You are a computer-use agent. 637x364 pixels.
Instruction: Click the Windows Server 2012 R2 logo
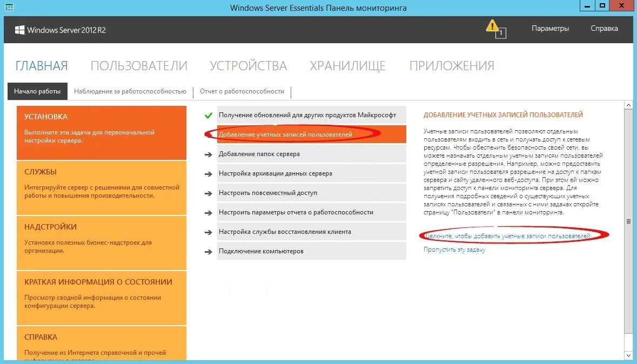coord(60,30)
